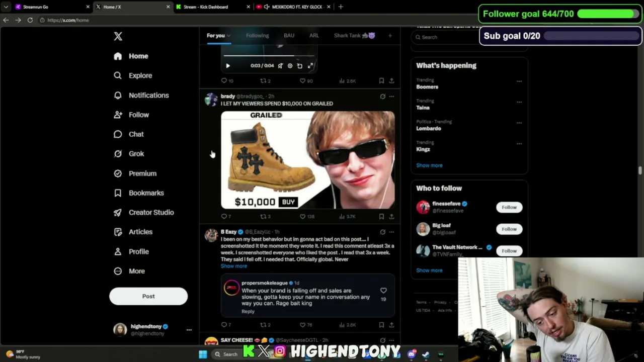Expand B Eazy's post with Show more
Screen dimensions: 644x362
234,266
